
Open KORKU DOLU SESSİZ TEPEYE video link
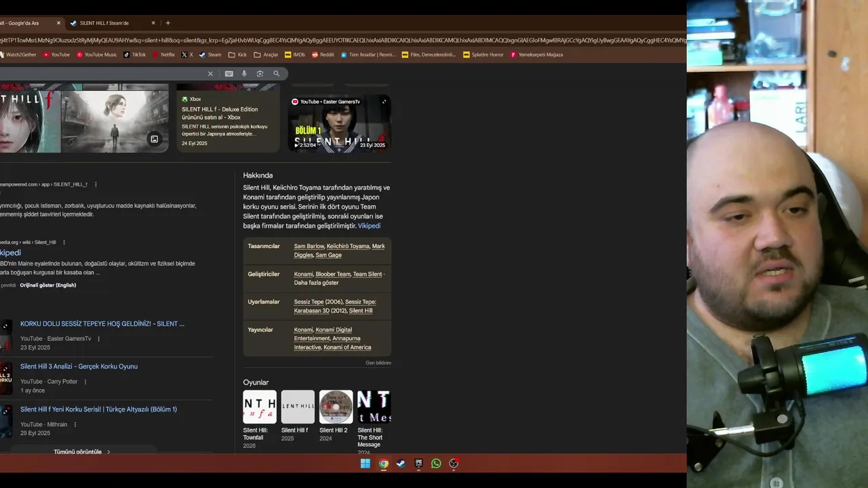click(102, 324)
